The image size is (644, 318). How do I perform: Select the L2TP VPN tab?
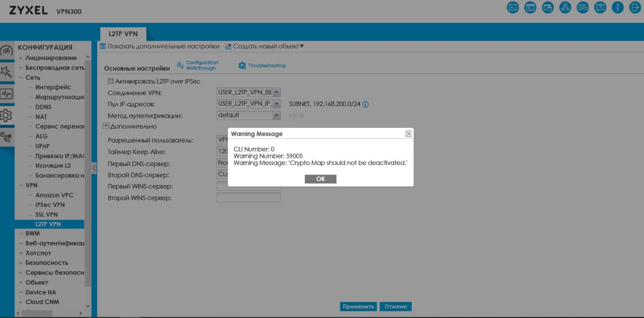(x=123, y=34)
